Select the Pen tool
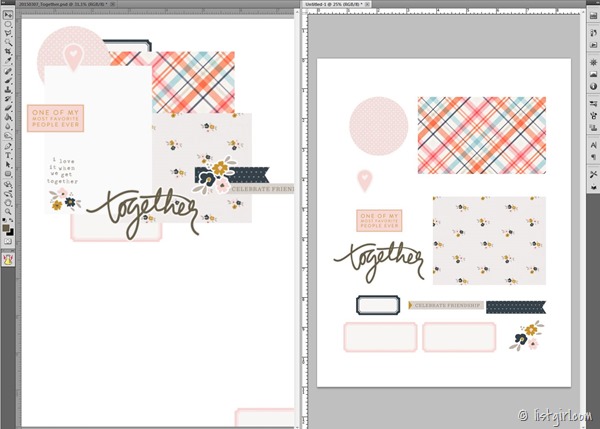 click(8, 146)
